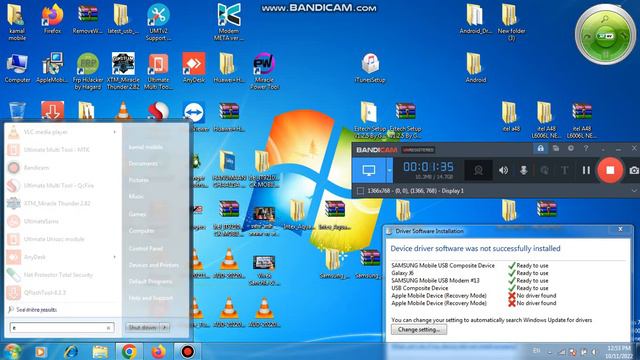Click the volume icon in system tray
The width and height of the screenshot is (640, 360).
[594, 352]
